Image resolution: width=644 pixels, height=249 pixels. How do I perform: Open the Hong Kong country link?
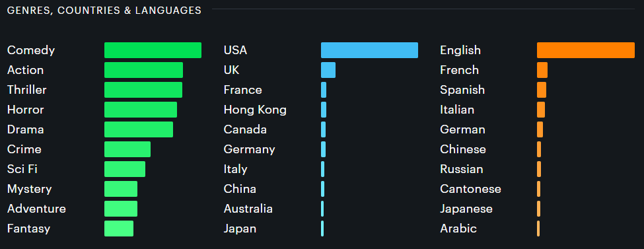(255, 110)
